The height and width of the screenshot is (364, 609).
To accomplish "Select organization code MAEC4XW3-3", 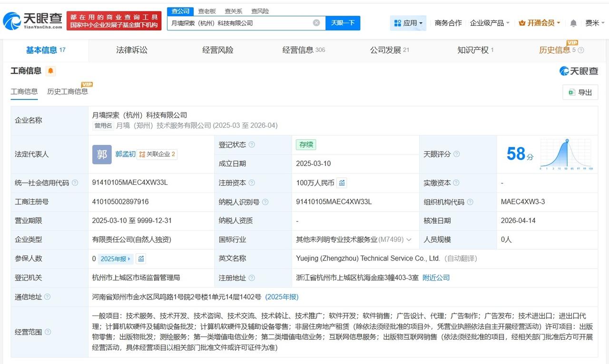I will pyautogui.click(x=523, y=201).
